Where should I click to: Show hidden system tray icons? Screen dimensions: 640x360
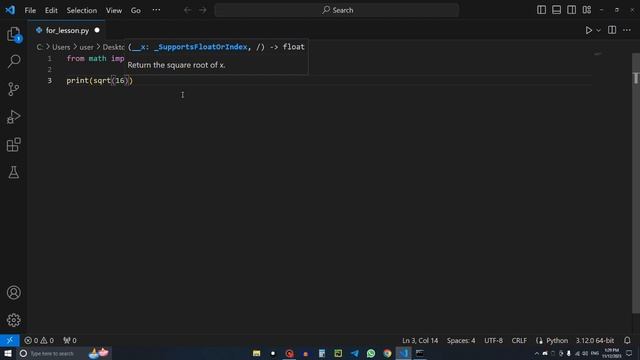pos(536,353)
